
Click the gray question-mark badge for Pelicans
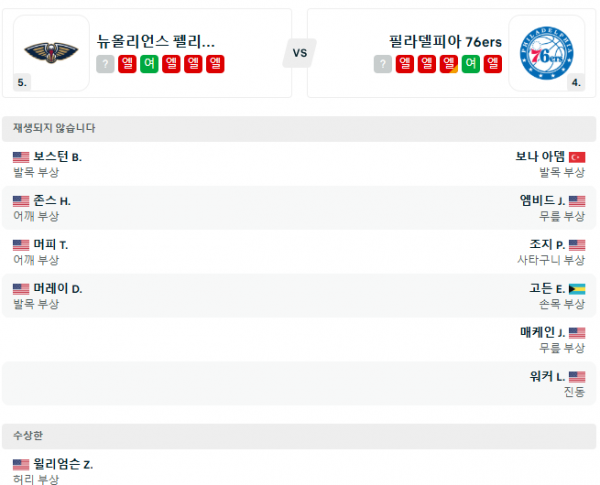pyautogui.click(x=105, y=64)
